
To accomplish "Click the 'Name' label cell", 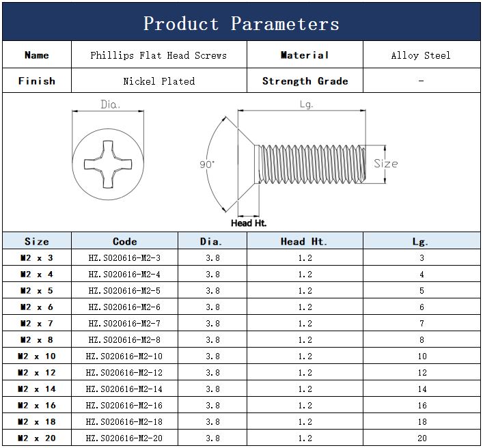I will click(37, 55).
